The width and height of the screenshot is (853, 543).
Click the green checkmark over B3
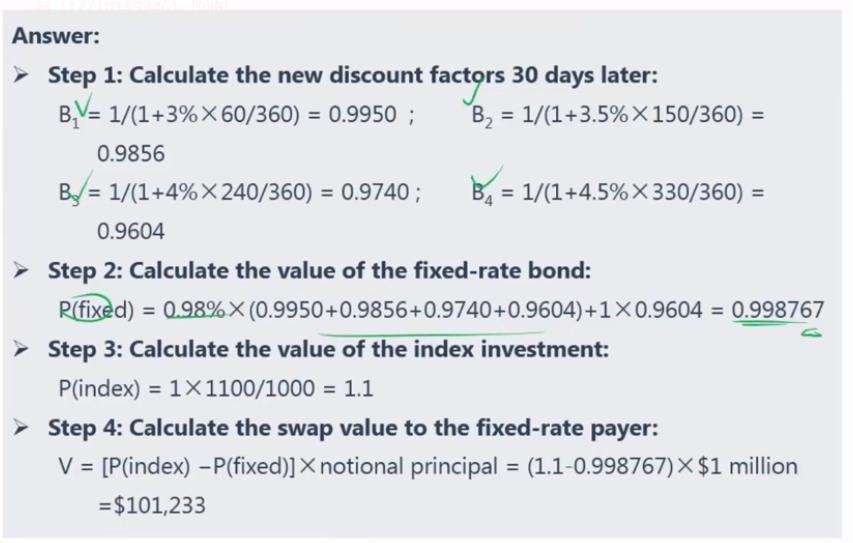(x=83, y=187)
